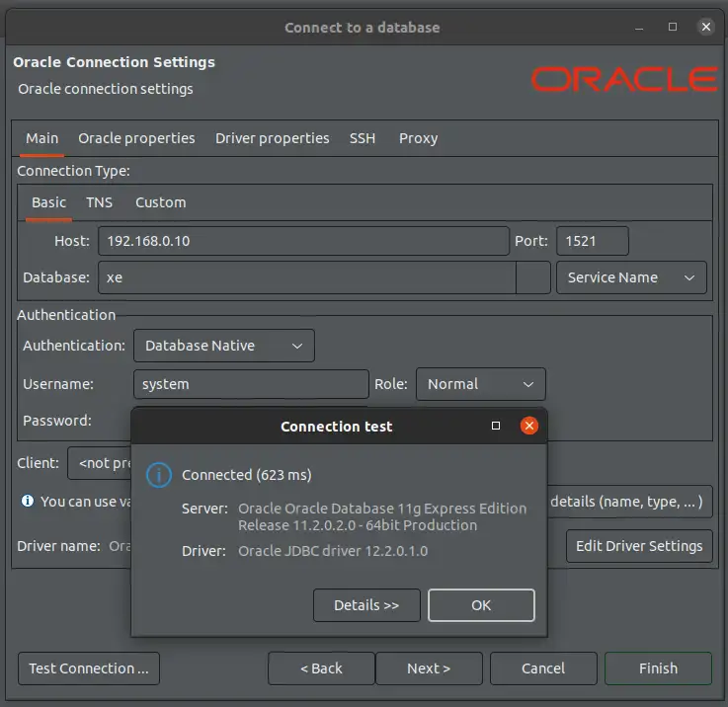Maximize the Connection test dialog
Viewport: 728px width, 707px height.
[496, 426]
